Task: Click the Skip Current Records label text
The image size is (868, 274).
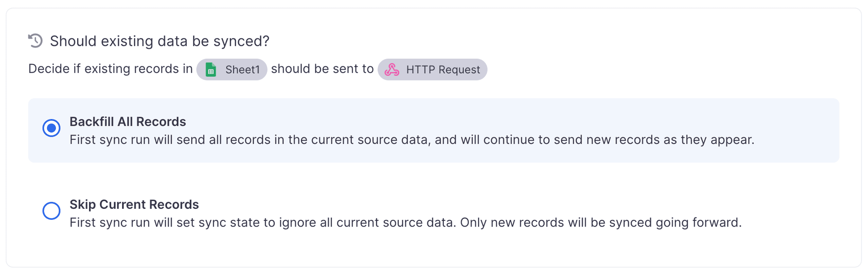Action: click(x=134, y=205)
